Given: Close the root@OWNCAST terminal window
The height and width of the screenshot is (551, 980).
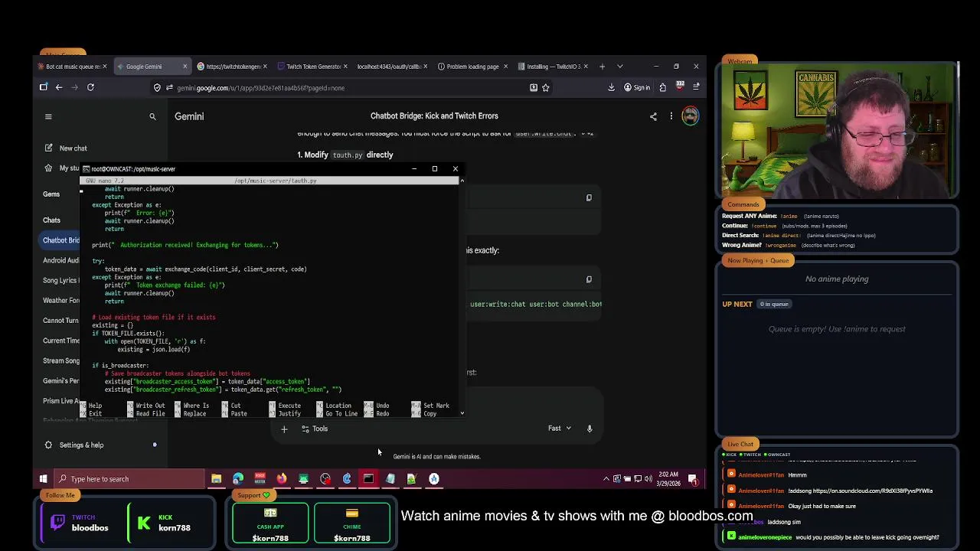Looking at the screenshot, I should (x=455, y=168).
